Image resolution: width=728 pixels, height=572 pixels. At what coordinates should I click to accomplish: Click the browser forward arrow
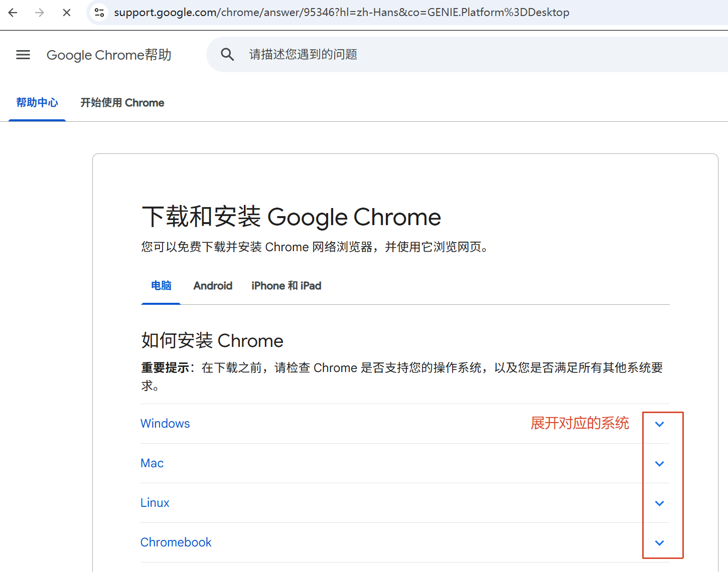[40, 13]
